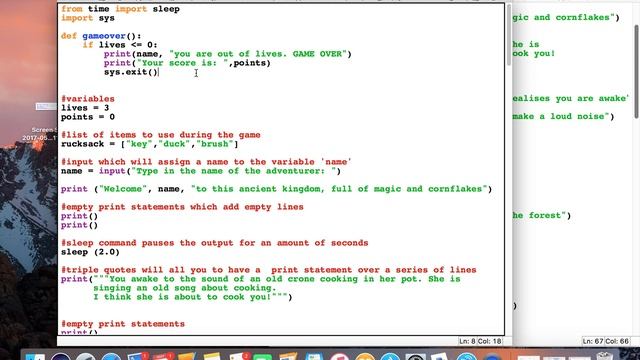This screenshot has width=640, height=360.
Task: Click the 'I think she is about to cook you!' line
Action: (193, 297)
